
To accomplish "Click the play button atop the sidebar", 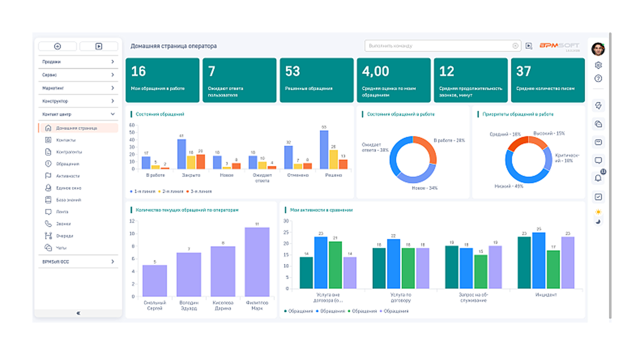I will [99, 46].
